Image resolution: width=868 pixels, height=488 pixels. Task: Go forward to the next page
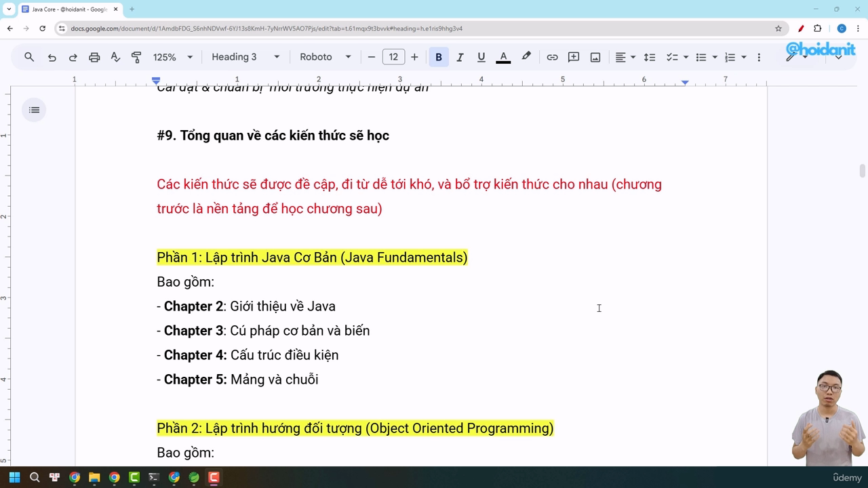point(26,28)
